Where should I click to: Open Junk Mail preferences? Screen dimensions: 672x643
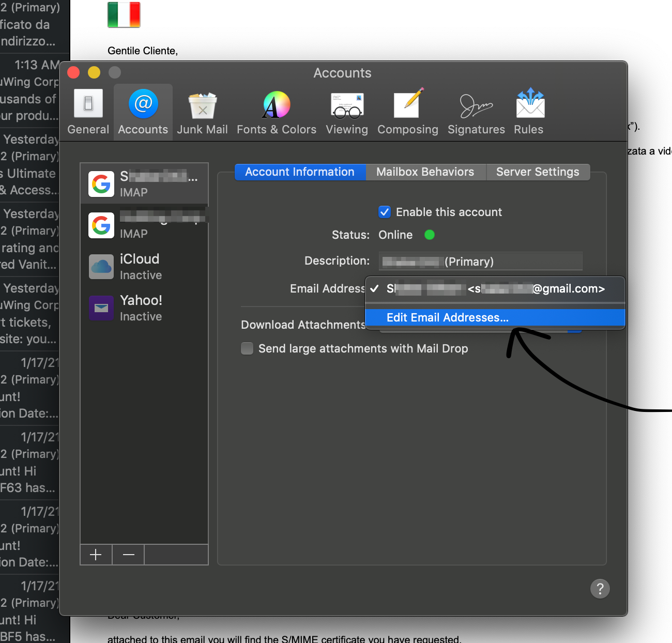click(202, 112)
